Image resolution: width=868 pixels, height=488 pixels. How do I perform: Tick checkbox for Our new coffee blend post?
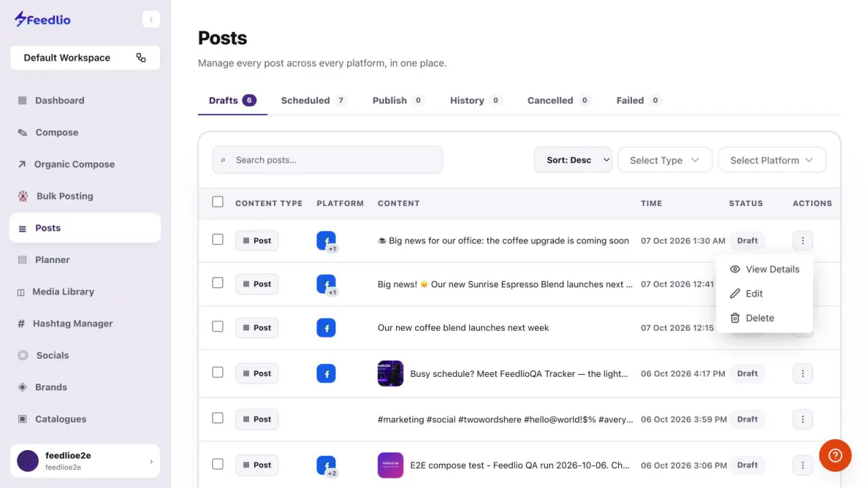pyautogui.click(x=218, y=326)
